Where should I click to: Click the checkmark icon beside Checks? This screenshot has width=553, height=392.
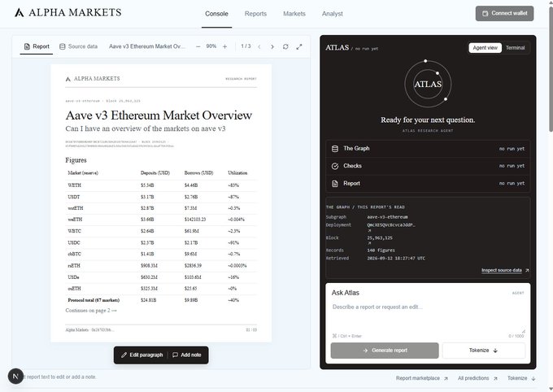point(335,166)
